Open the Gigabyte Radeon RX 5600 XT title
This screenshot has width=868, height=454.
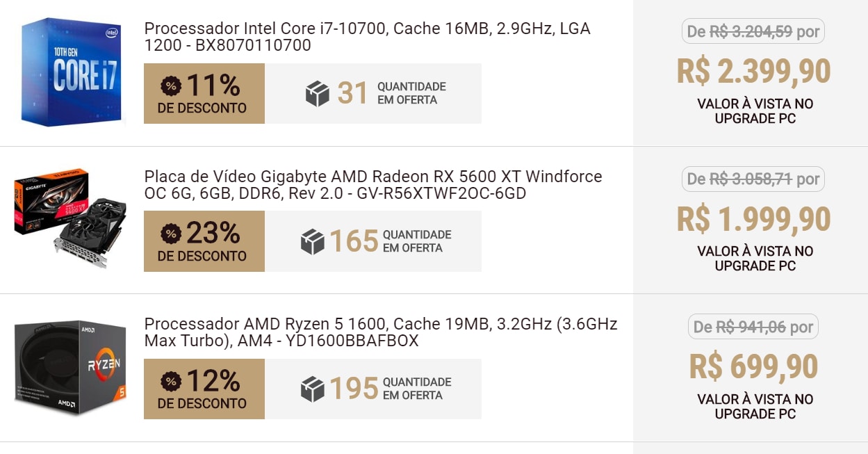coord(372,184)
